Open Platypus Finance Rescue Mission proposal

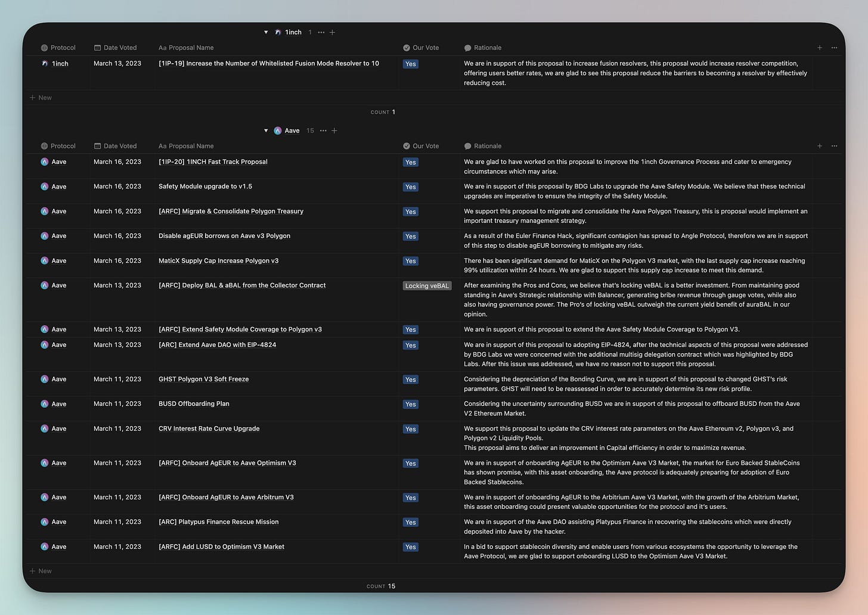point(218,522)
